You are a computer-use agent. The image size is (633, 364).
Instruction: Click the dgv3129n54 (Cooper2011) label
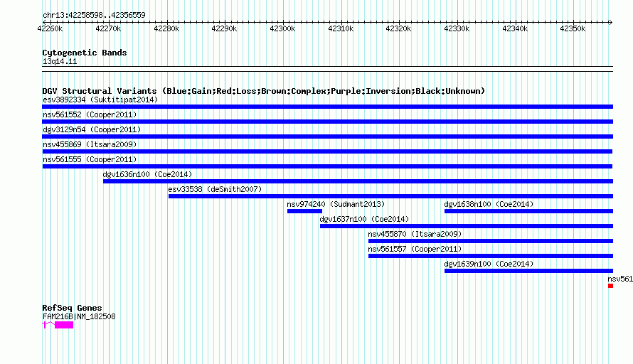pos(92,129)
